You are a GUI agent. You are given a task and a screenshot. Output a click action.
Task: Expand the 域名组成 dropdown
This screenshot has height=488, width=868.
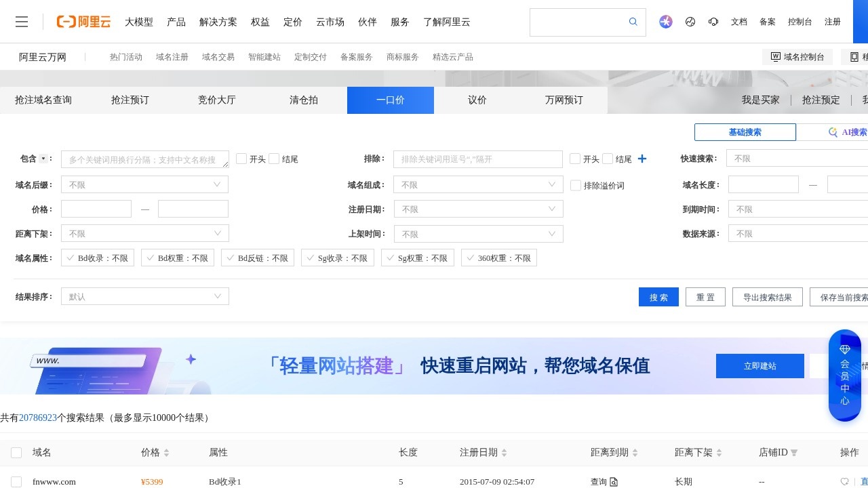[478, 184]
